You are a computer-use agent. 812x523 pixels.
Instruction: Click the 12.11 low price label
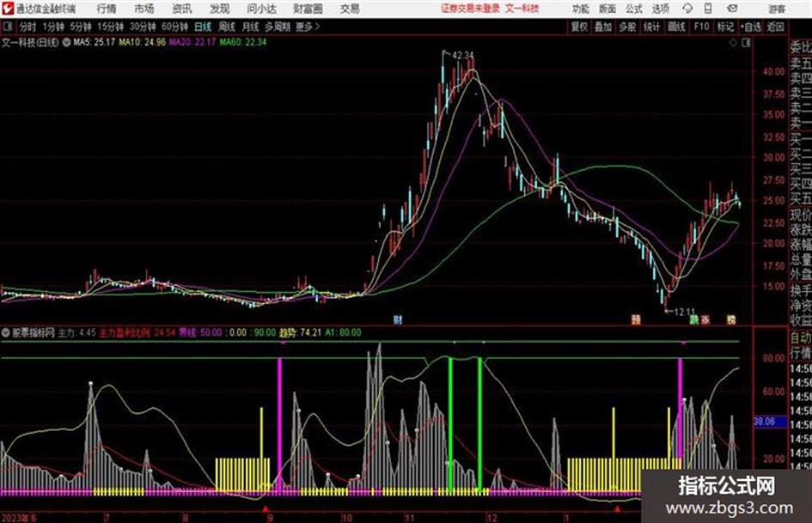pos(684,312)
